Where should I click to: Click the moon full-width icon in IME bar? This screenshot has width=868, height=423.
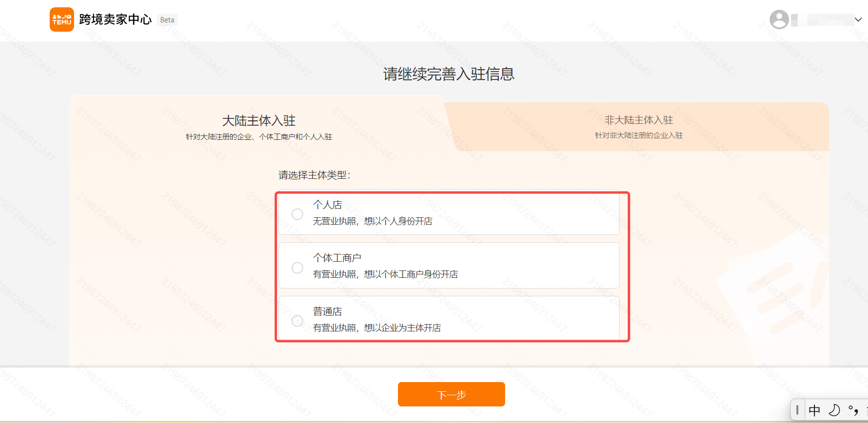(834, 410)
